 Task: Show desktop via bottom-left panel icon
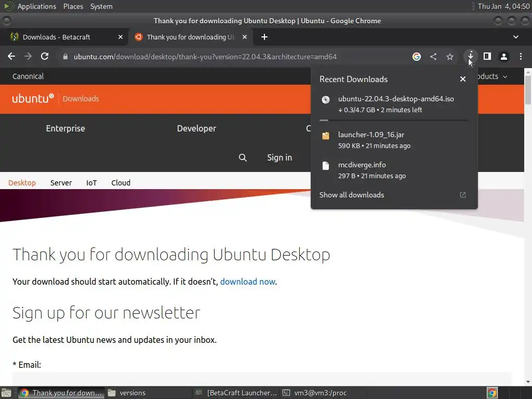tap(6, 393)
